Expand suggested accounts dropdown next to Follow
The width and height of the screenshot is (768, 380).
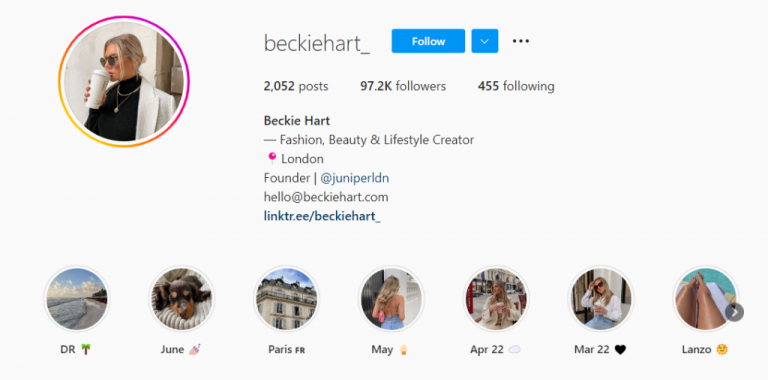pyautogui.click(x=485, y=41)
